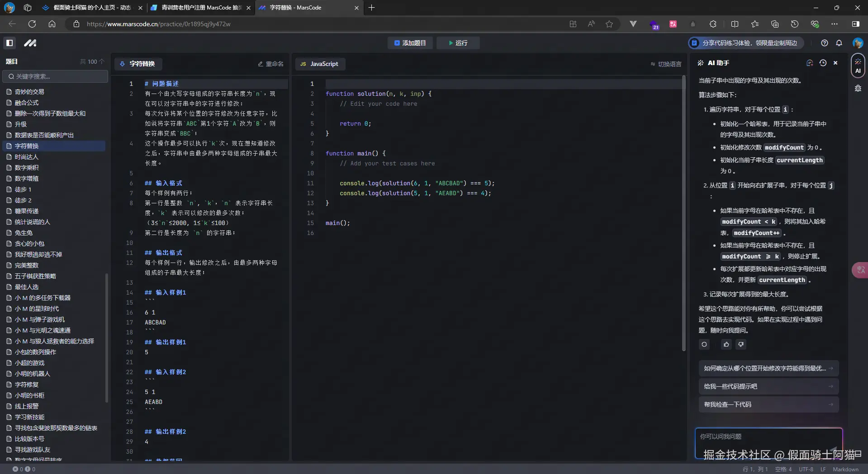Open the bug debug panel icon
Image resolution: width=868 pixels, height=474 pixels.
pos(858,88)
